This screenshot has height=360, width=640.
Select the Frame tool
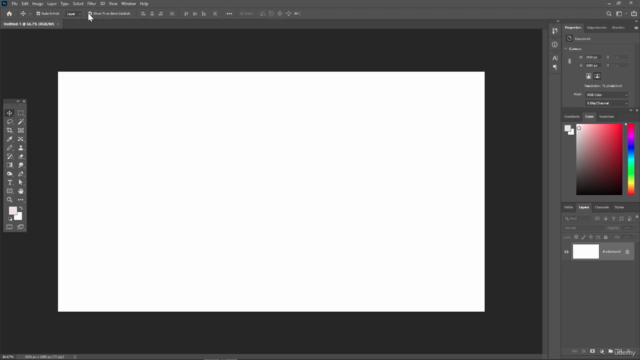pyautogui.click(x=21, y=131)
